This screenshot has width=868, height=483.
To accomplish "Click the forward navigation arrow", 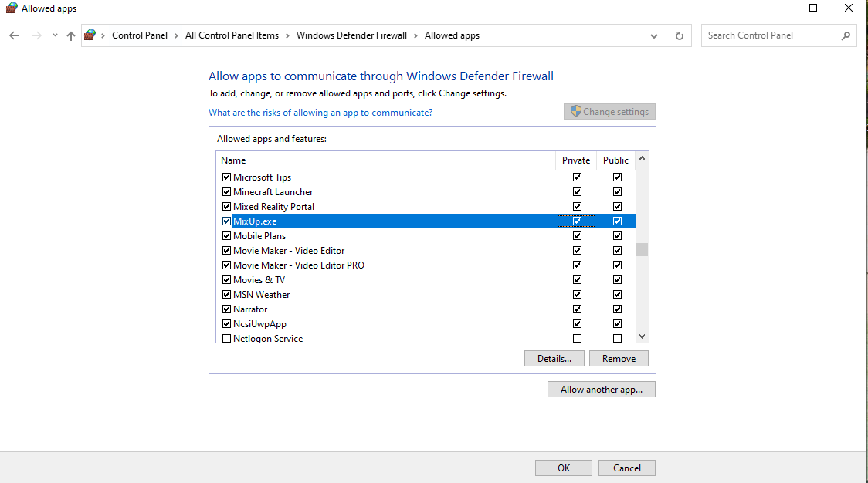I will coord(36,35).
